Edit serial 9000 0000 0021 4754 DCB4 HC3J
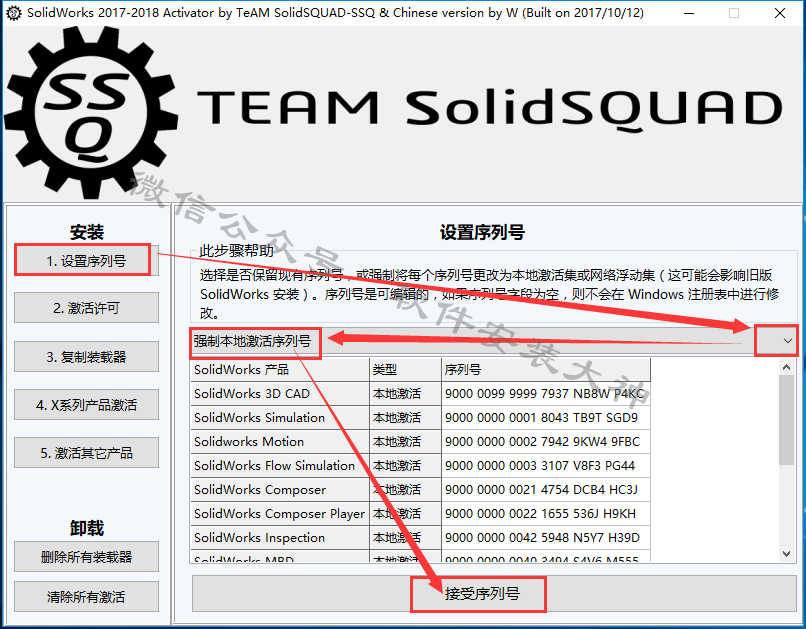This screenshot has height=629, width=806. point(546,490)
